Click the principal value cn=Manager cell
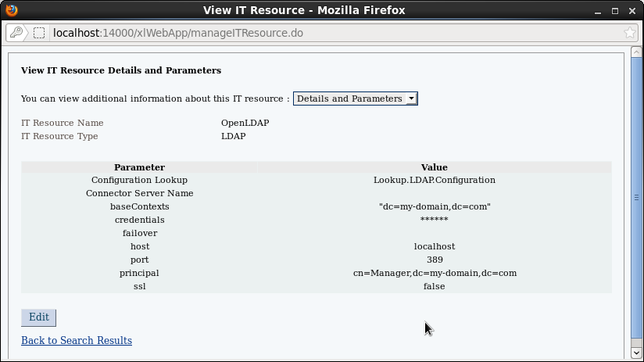This screenshot has width=644, height=362. pyautogui.click(x=435, y=273)
